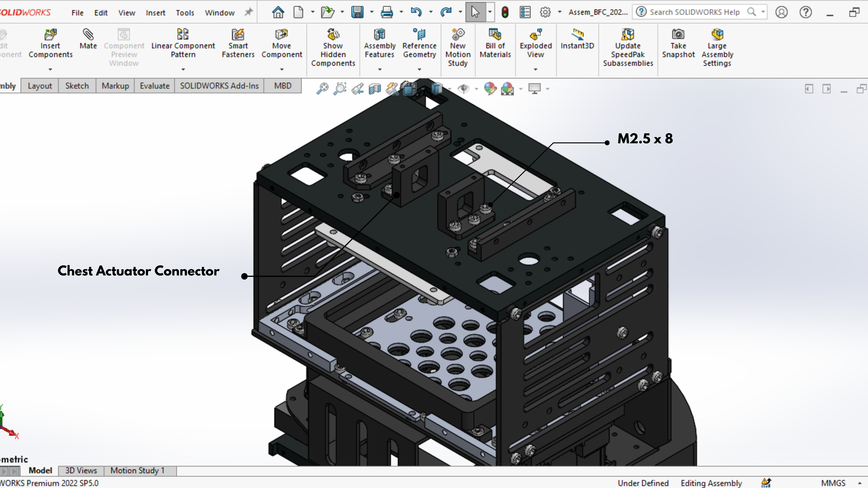The width and height of the screenshot is (868, 488).
Task: Click Edit Appearance color ball
Action: [x=490, y=89]
